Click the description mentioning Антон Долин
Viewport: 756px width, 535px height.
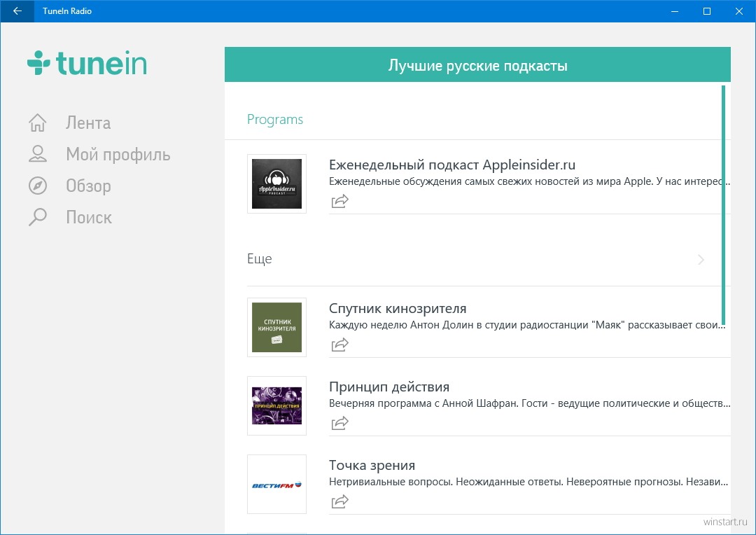527,325
